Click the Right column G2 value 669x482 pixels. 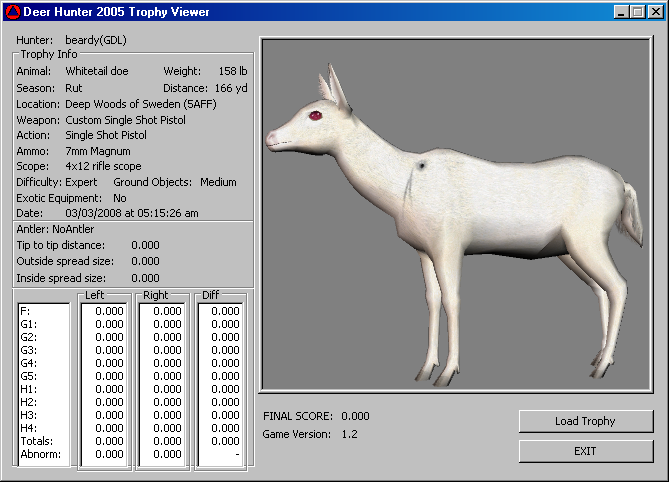tap(167, 337)
